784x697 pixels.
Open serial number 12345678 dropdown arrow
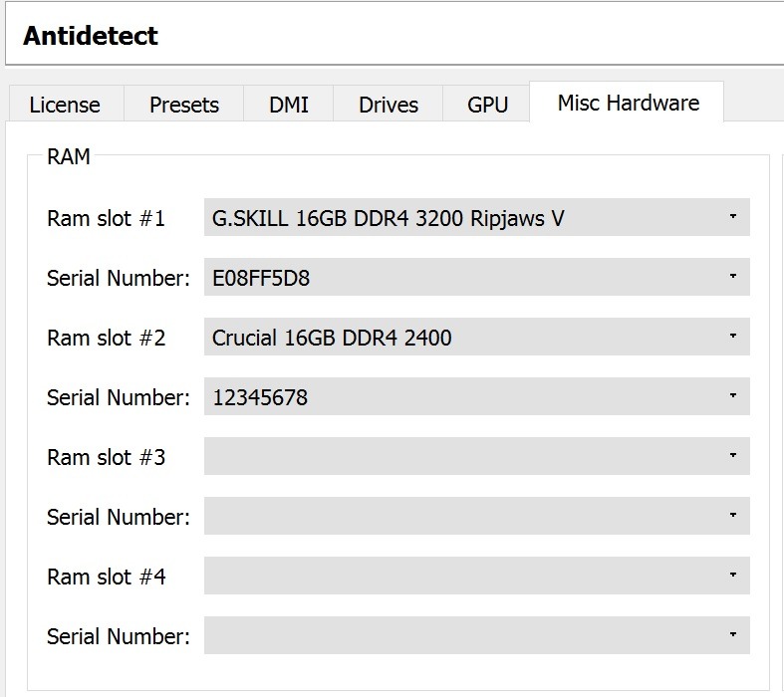(x=732, y=396)
